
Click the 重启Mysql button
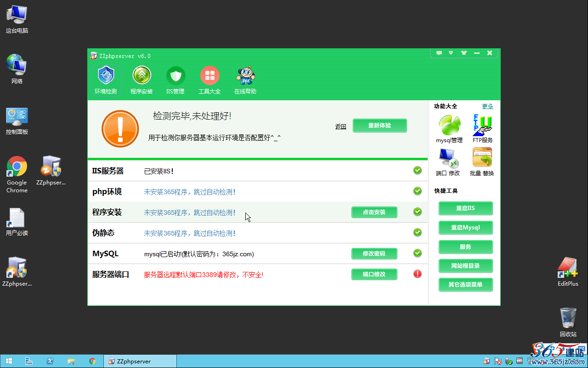pos(466,228)
